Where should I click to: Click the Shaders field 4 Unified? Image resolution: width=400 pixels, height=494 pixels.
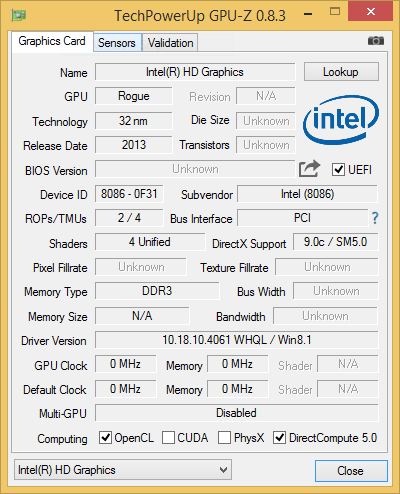click(x=150, y=242)
